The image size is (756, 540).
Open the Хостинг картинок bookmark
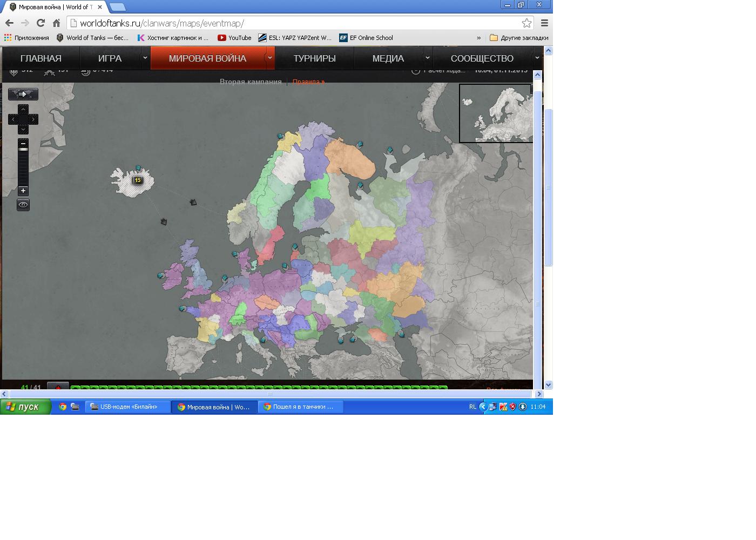point(173,38)
